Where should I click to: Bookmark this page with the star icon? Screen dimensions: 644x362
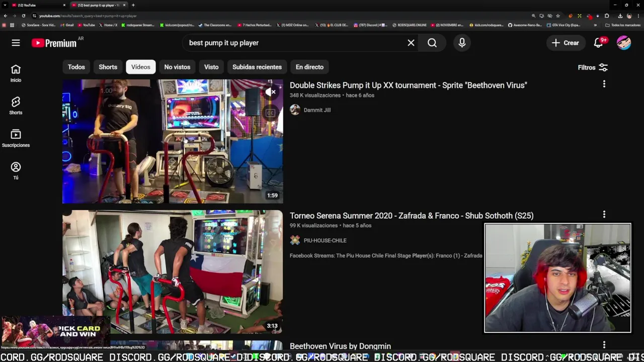point(558,16)
